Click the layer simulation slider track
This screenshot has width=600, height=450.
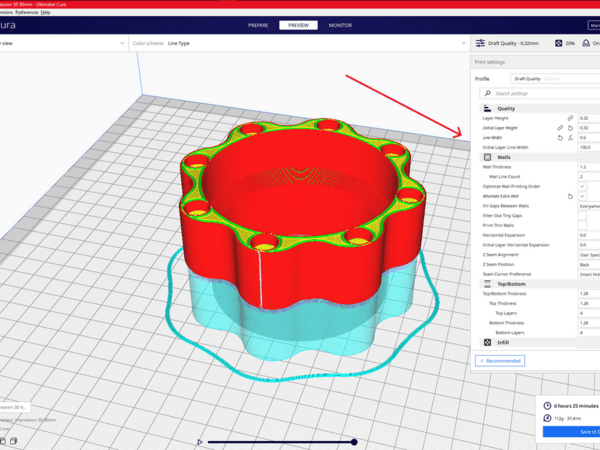(x=280, y=441)
